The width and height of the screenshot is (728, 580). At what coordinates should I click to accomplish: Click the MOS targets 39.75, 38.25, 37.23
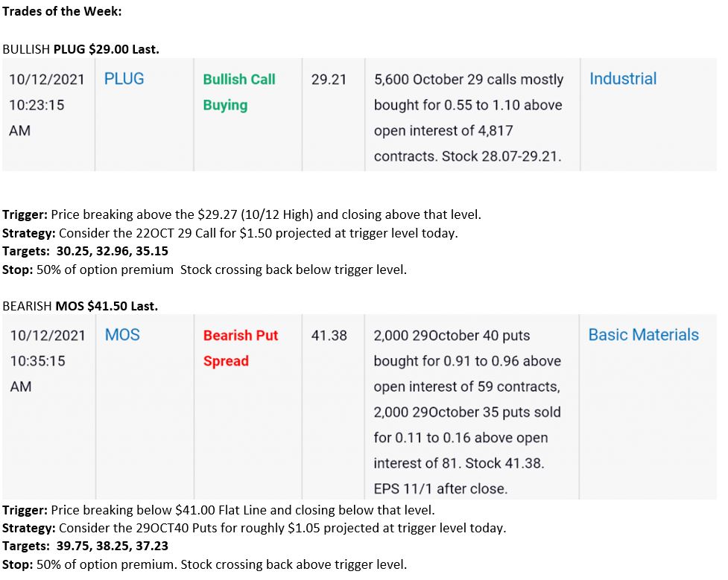tap(86, 546)
